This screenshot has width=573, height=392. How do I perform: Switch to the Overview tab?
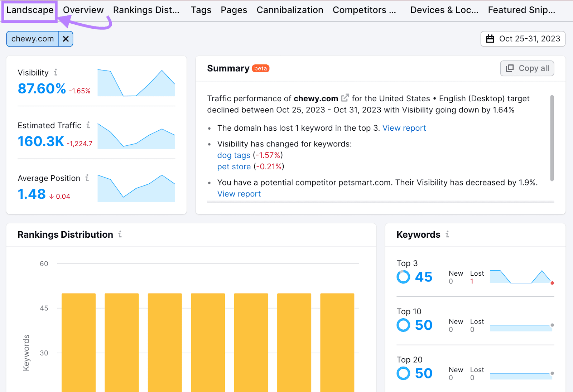pyautogui.click(x=83, y=10)
